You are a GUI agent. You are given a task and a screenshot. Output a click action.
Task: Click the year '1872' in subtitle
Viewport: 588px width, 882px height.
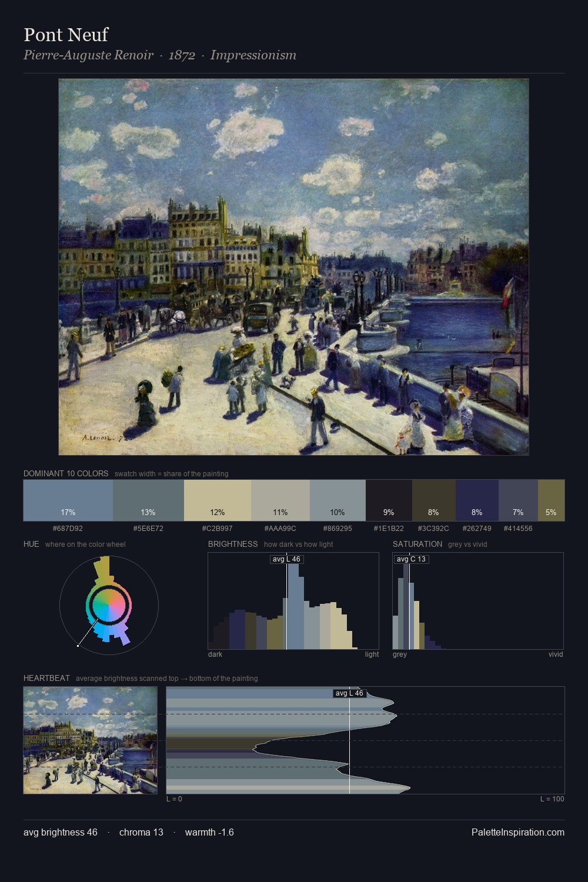[x=182, y=55]
